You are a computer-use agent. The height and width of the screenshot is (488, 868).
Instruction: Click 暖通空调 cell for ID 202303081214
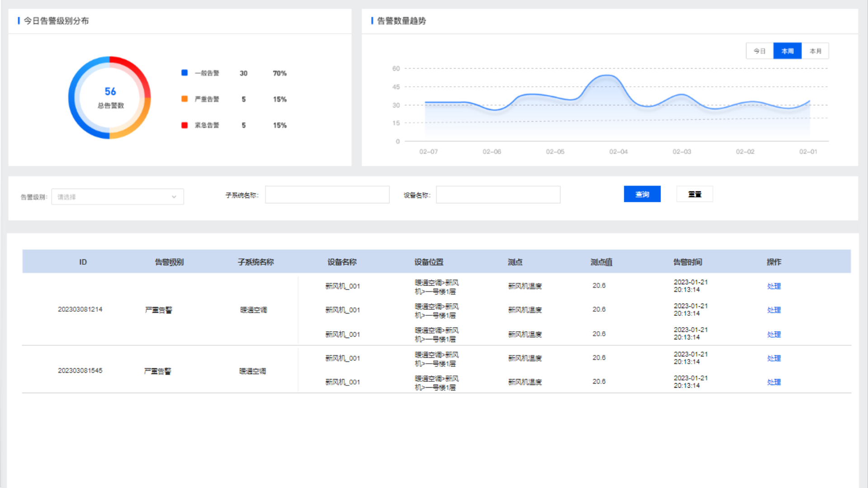point(254,310)
